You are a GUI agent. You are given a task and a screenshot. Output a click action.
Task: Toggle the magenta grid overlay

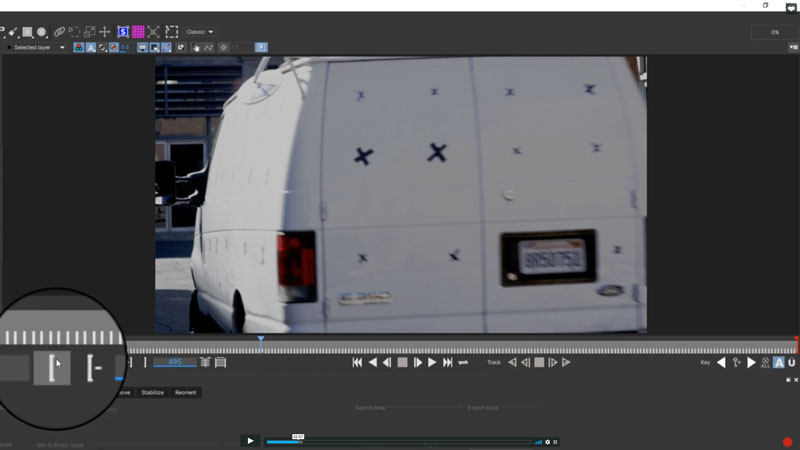point(138,32)
